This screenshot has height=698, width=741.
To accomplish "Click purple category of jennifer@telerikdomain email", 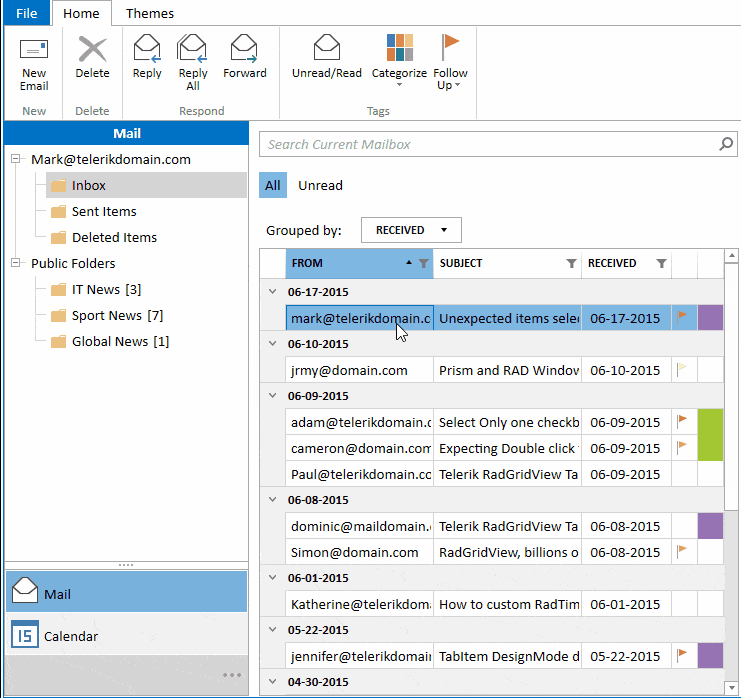I will tap(710, 656).
